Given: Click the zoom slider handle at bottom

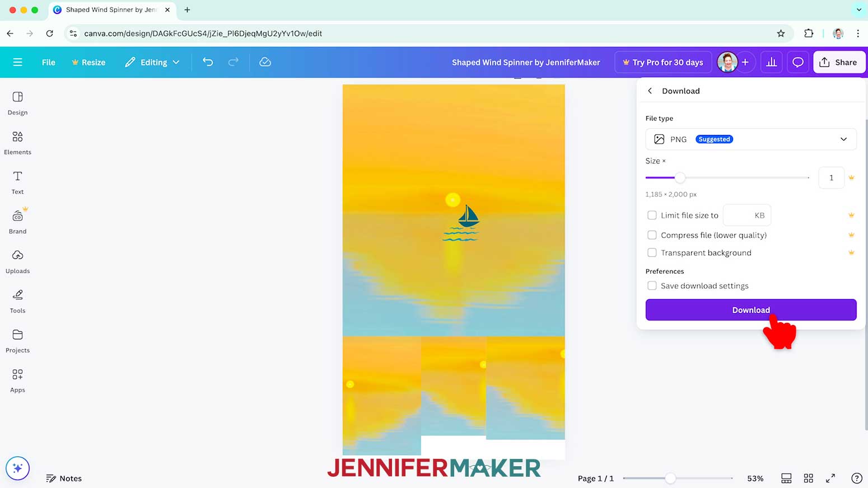Looking at the screenshot, I should [x=670, y=478].
